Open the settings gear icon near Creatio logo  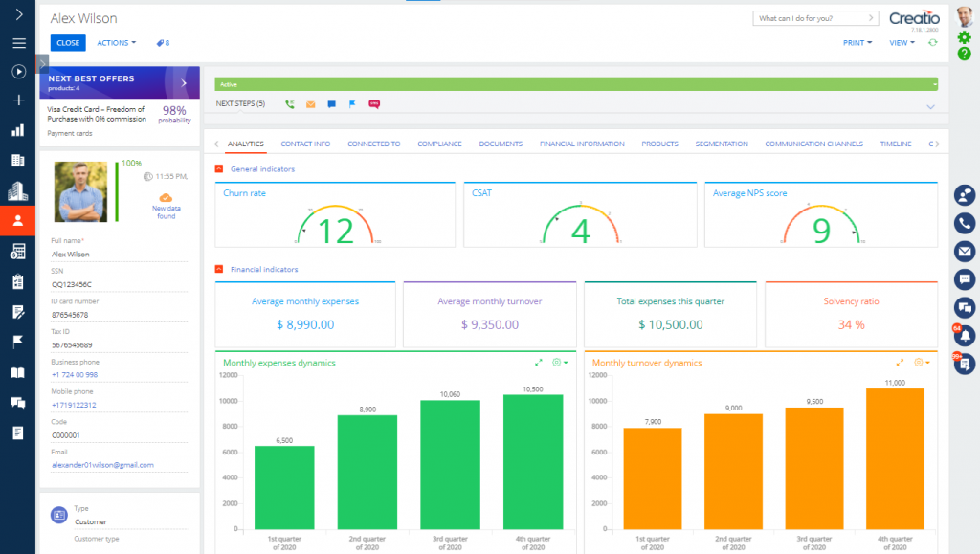point(965,35)
